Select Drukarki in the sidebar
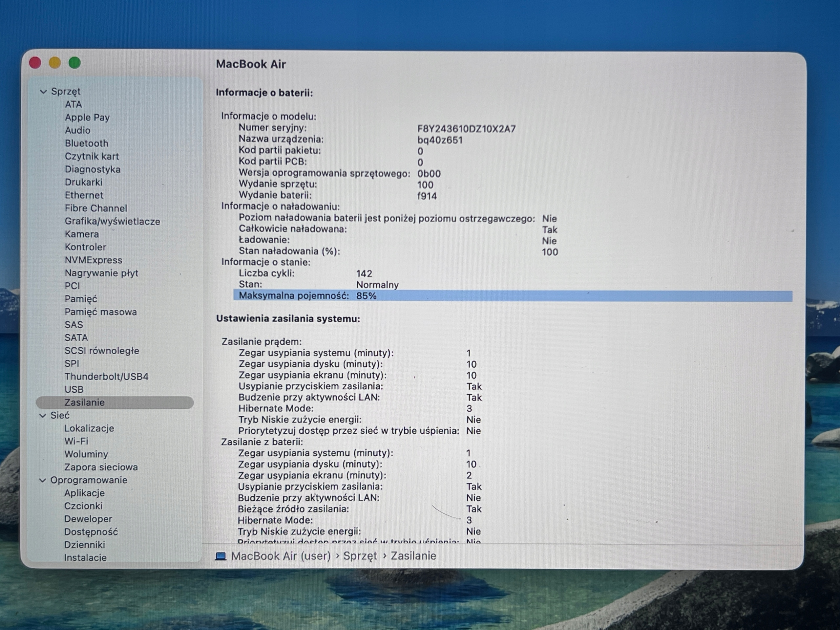The width and height of the screenshot is (840, 630). click(84, 183)
